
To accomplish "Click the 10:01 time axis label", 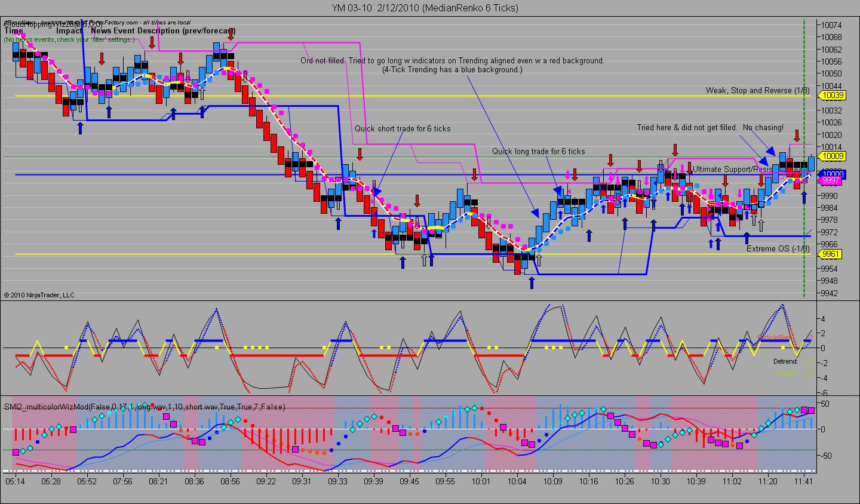I will click(481, 481).
